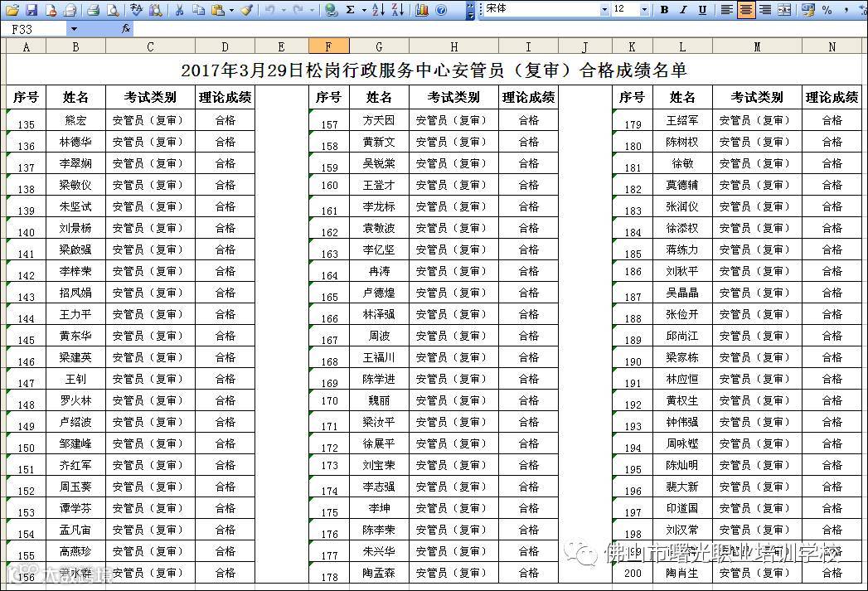Select column N header

tap(832, 46)
